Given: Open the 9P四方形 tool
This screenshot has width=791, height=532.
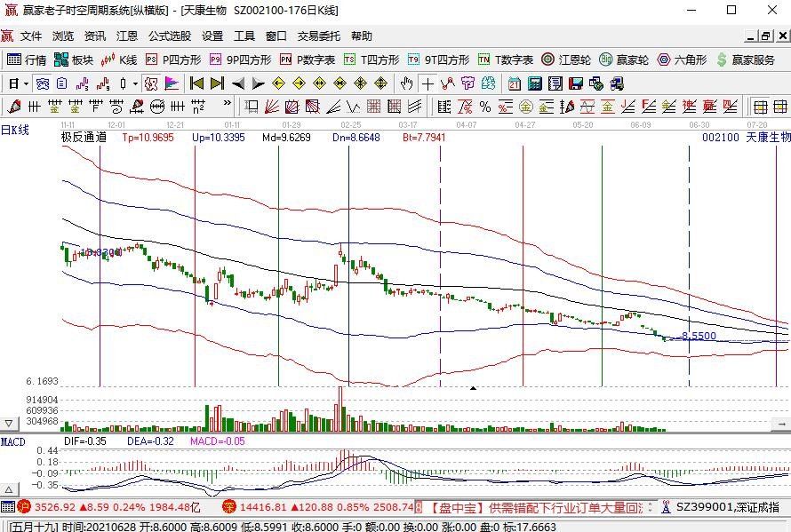Looking at the screenshot, I should point(241,60).
